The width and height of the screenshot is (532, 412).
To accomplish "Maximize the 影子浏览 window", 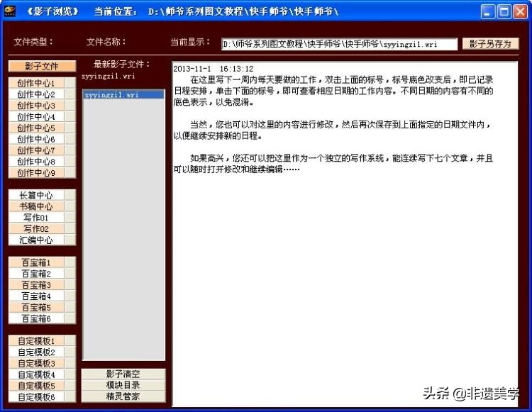I will coord(504,11).
